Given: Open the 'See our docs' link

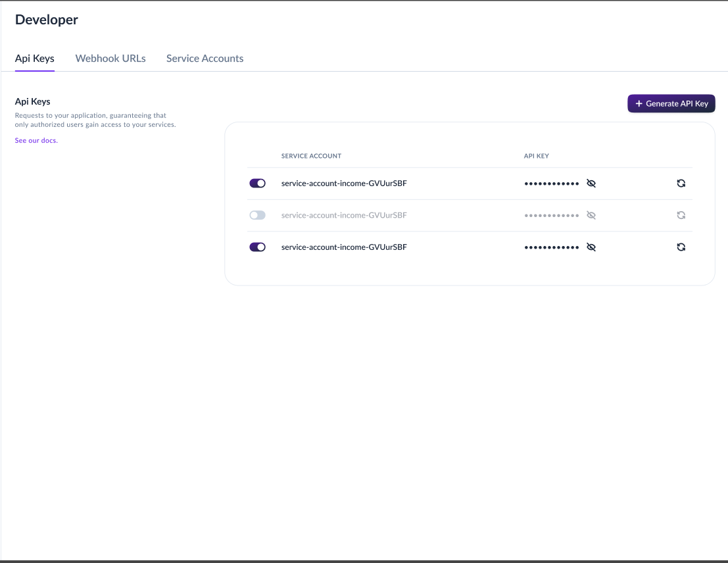Looking at the screenshot, I should coord(36,140).
